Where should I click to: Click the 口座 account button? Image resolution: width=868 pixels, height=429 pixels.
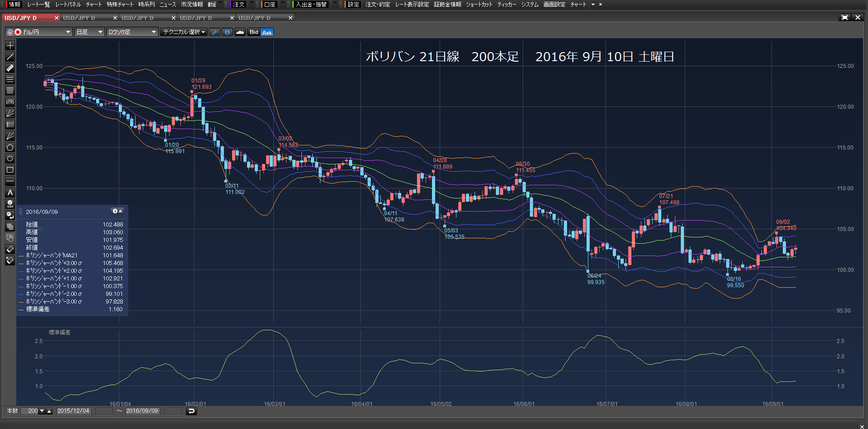(269, 5)
